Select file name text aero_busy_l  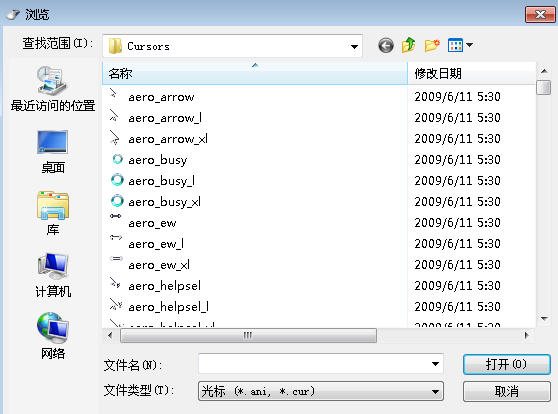tap(161, 181)
